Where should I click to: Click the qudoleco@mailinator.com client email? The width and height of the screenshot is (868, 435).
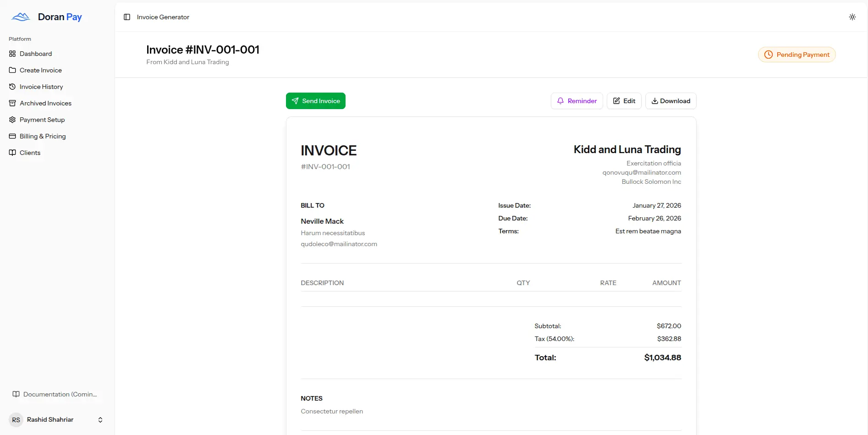339,244
